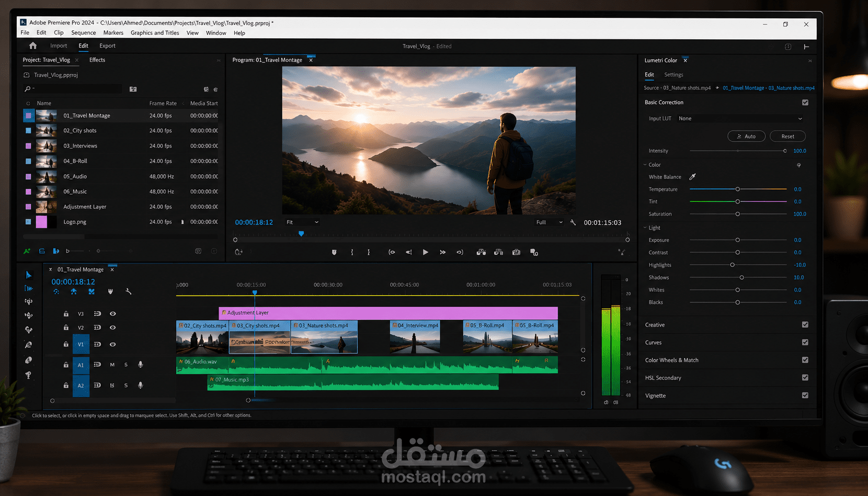This screenshot has height=496, width=868.
Task: Click the new bin folder icon
Action: click(x=133, y=89)
